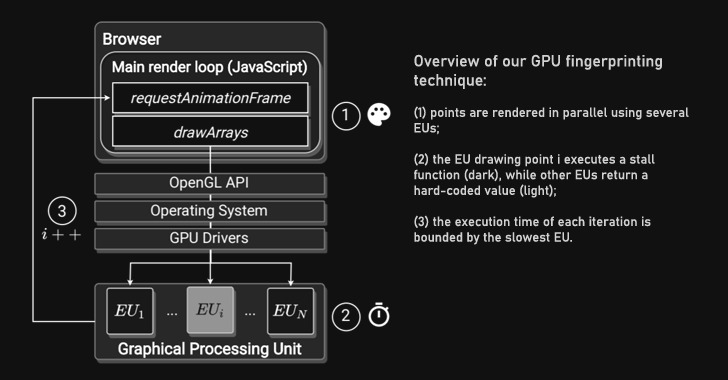Click the Graphical Processing Unit label
Image resolution: width=728 pixels, height=380 pixels.
(209, 349)
